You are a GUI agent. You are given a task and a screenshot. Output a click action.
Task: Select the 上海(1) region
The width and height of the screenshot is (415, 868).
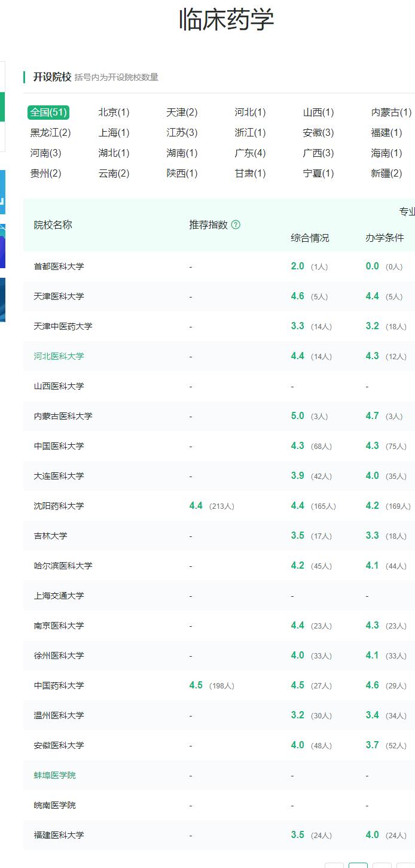pos(114,133)
